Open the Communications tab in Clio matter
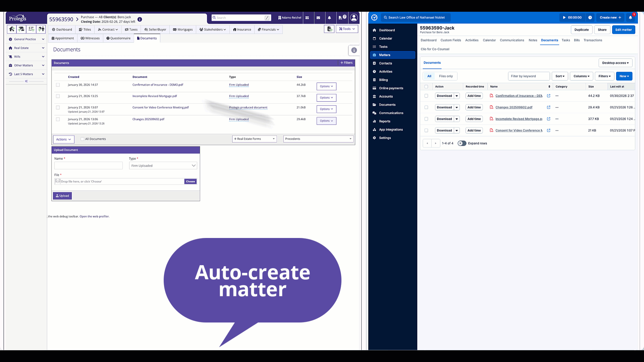 point(512,40)
